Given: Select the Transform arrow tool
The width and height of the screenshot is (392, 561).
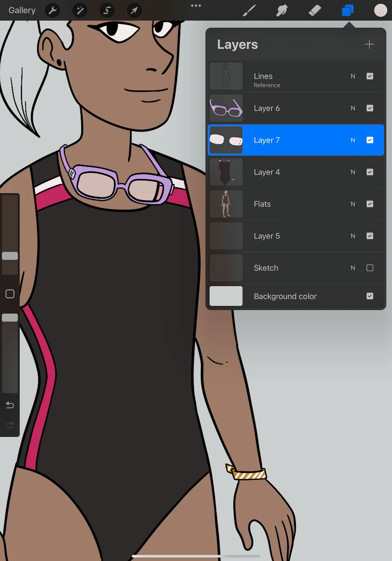Looking at the screenshot, I should [x=134, y=11].
